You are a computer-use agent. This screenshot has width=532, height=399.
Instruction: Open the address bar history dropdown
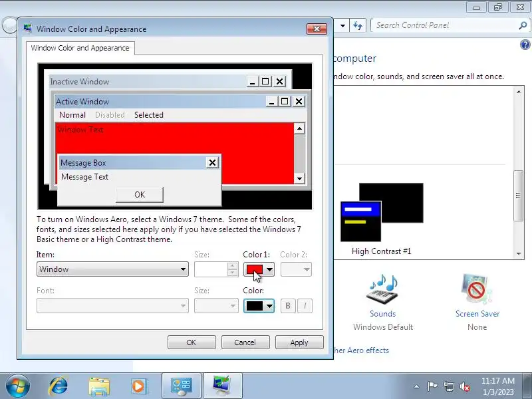pyautogui.click(x=342, y=25)
